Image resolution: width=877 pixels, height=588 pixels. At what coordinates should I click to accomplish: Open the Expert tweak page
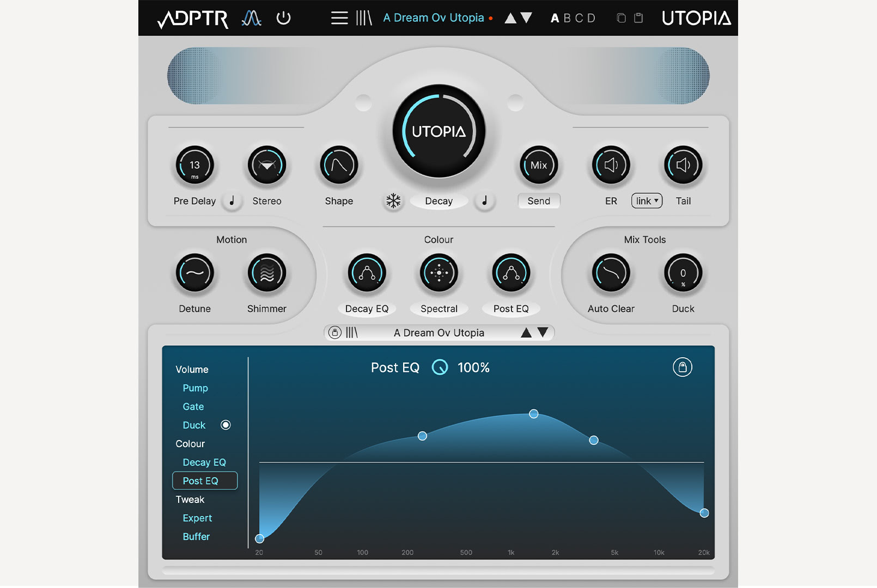point(197,518)
